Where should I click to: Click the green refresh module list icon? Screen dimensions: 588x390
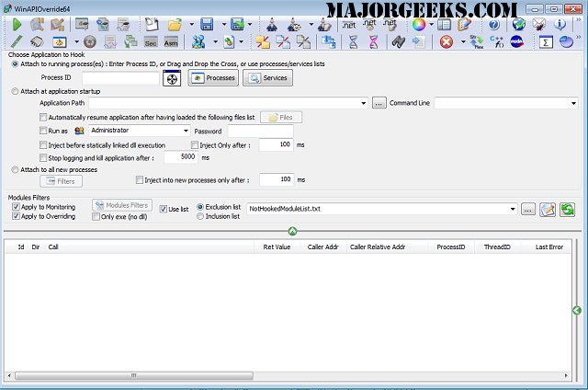568,210
